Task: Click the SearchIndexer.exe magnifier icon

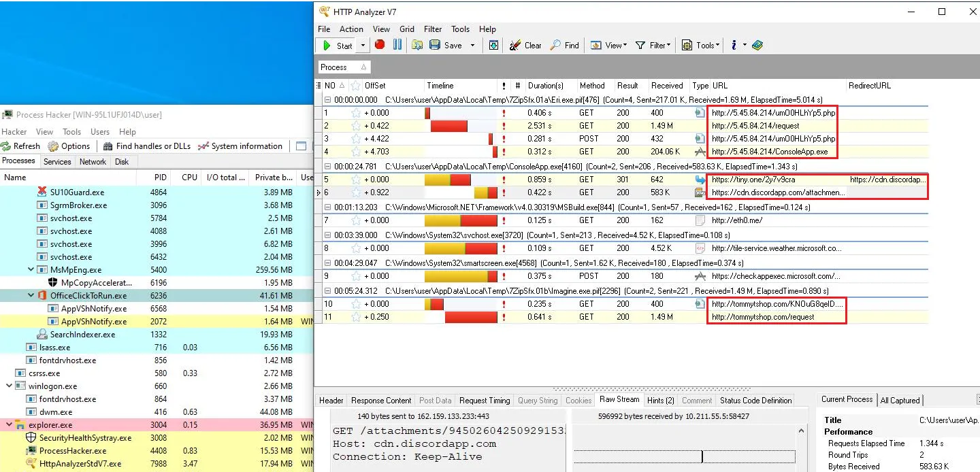Action: click(x=42, y=335)
